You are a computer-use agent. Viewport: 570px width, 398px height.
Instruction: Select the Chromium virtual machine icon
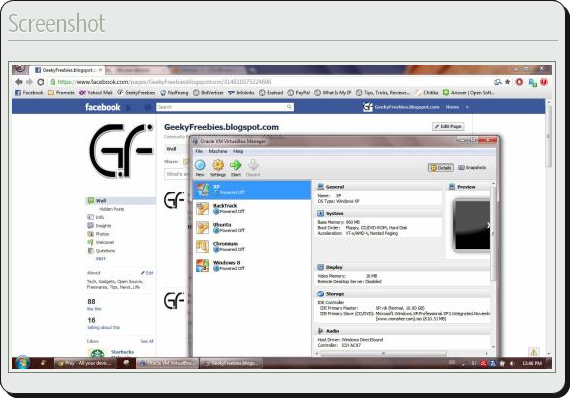pyautogui.click(x=202, y=246)
